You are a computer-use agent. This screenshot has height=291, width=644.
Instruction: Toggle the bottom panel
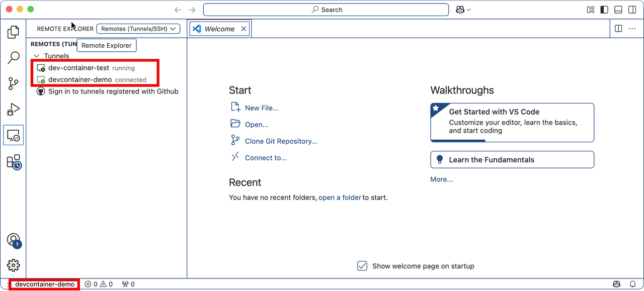[x=618, y=10]
